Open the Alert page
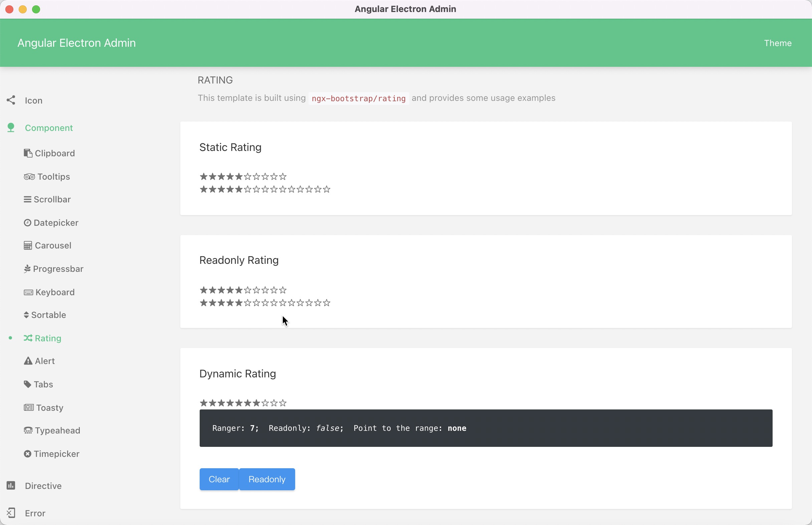812x525 pixels. [x=45, y=361]
